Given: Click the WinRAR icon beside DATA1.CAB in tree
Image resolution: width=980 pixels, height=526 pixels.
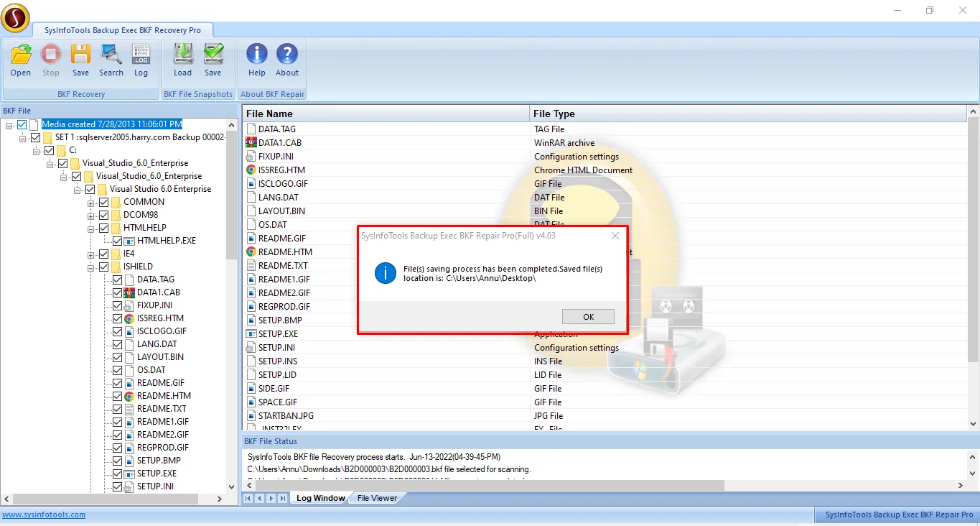Looking at the screenshot, I should click(x=129, y=292).
